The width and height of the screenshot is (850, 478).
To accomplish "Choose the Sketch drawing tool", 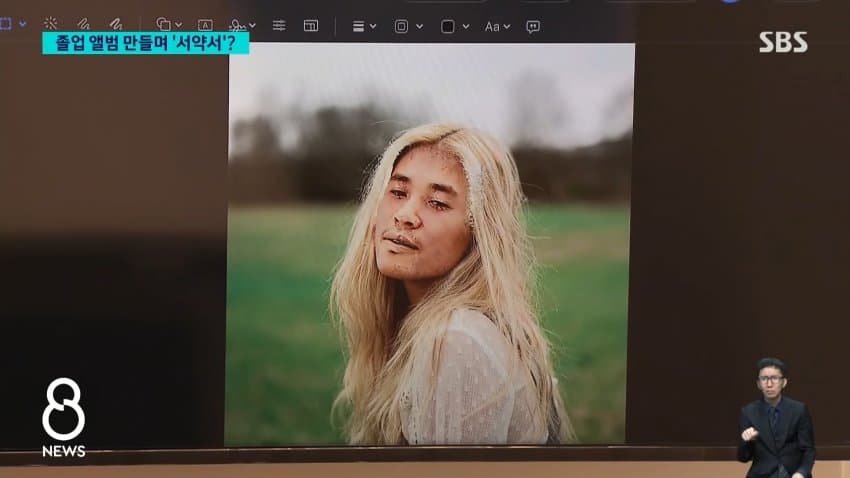I will point(83,24).
